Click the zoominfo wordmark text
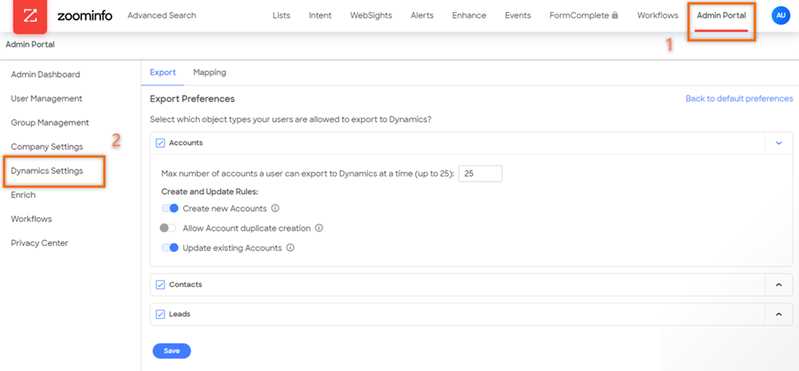 [85, 16]
